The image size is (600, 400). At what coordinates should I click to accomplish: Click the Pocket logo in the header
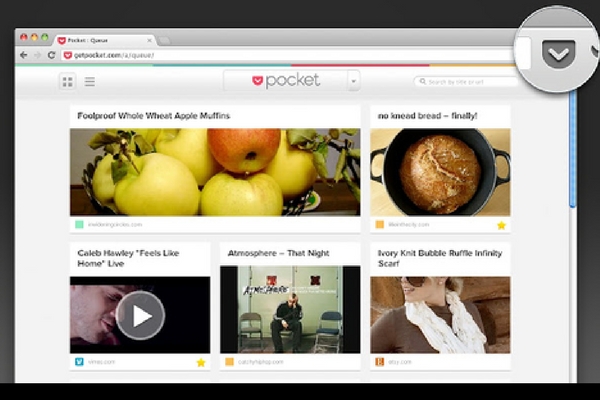point(286,80)
